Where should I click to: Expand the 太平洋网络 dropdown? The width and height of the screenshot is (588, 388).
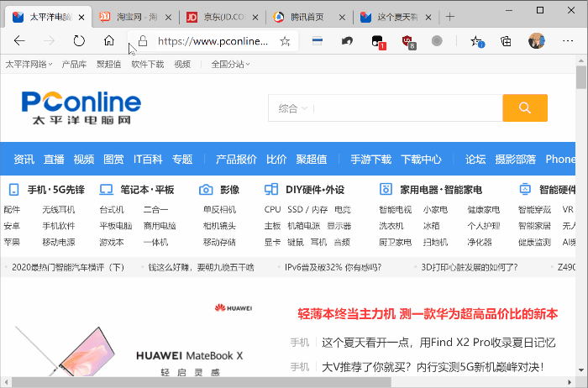tap(29, 65)
